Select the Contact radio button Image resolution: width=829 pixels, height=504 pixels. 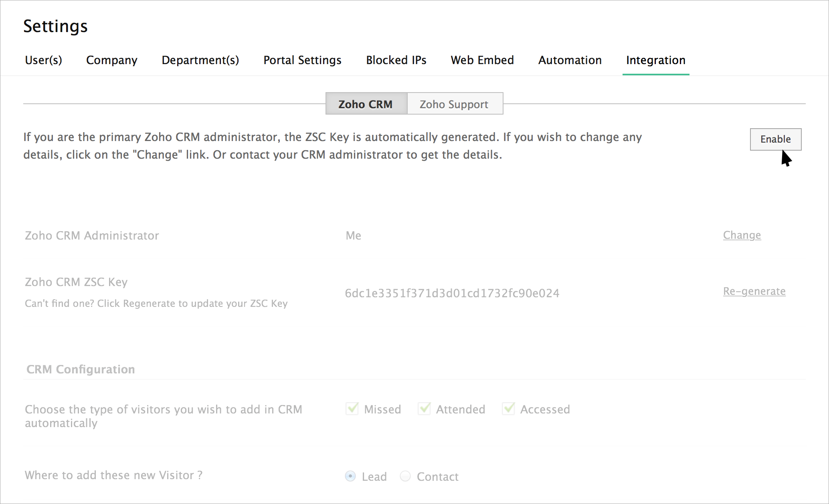405,476
